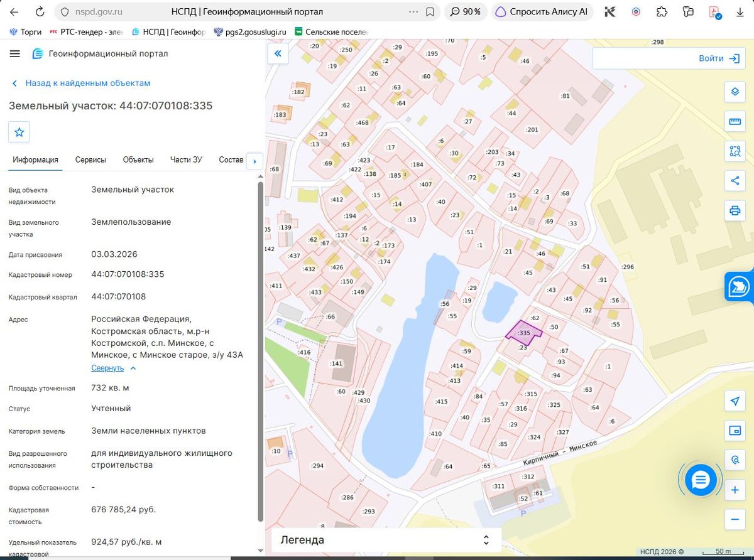The height and width of the screenshot is (560, 754).
Task: Switch to the Сервисы tab
Action: click(x=90, y=159)
